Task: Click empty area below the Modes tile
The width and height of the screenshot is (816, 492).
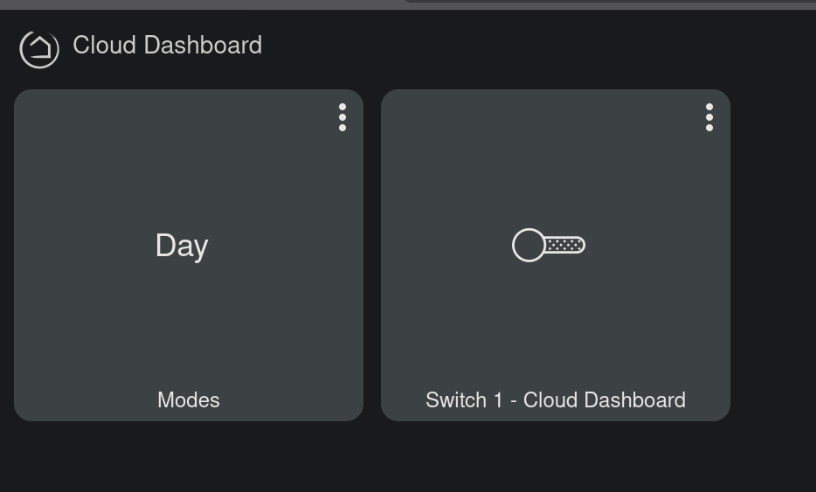Action: (188, 455)
